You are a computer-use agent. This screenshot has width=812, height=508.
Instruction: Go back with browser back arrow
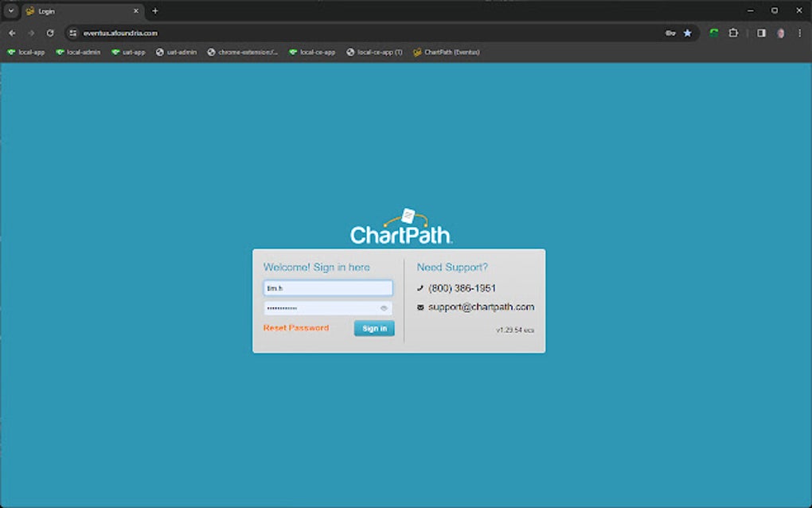click(x=12, y=33)
